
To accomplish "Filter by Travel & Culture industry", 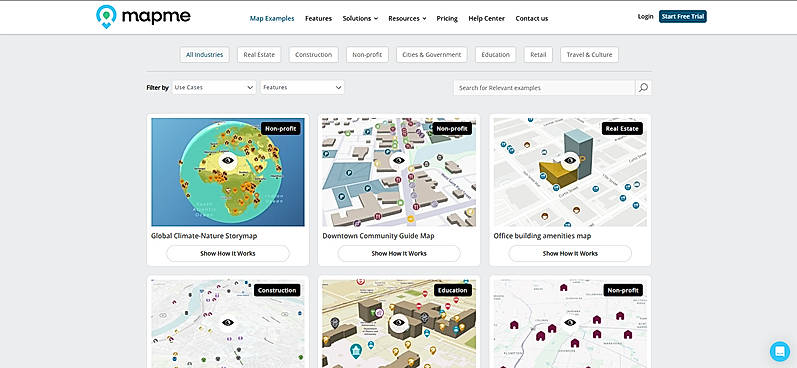I will [589, 55].
